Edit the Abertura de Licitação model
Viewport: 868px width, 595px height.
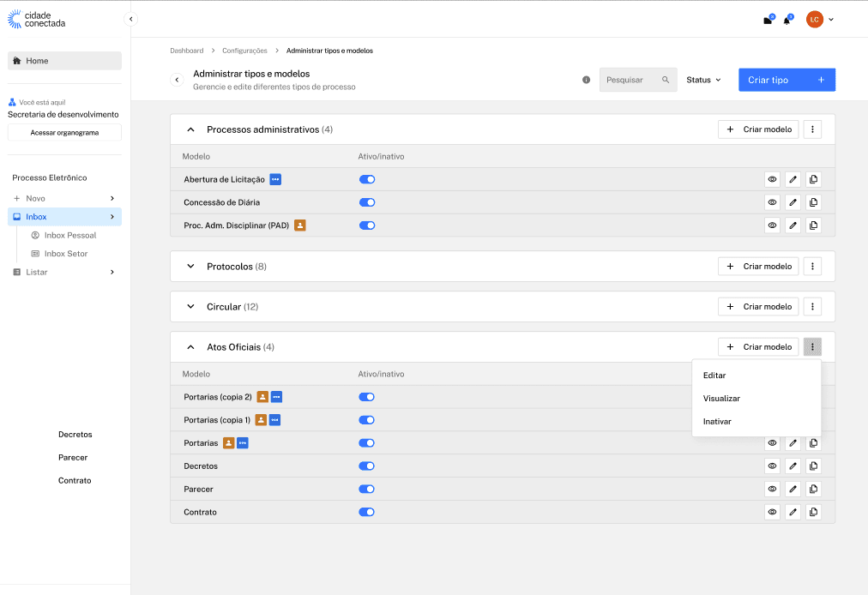[793, 179]
